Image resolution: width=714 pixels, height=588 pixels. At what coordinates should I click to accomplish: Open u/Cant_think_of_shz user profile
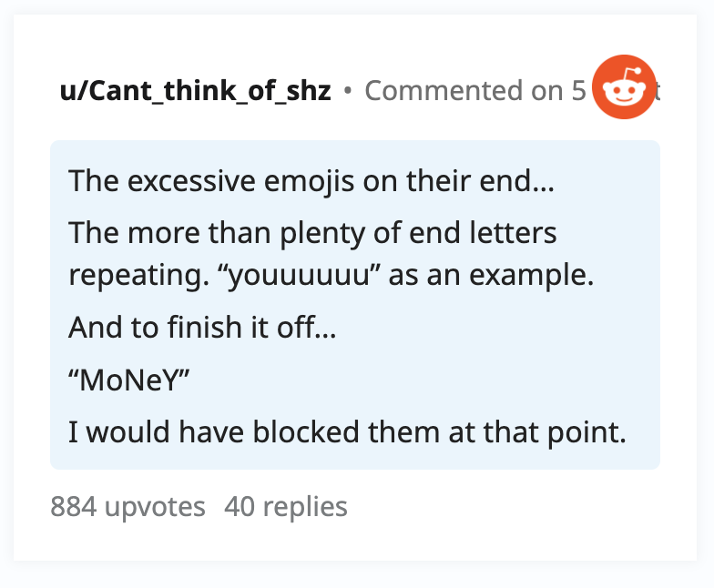pyautogui.click(x=195, y=91)
